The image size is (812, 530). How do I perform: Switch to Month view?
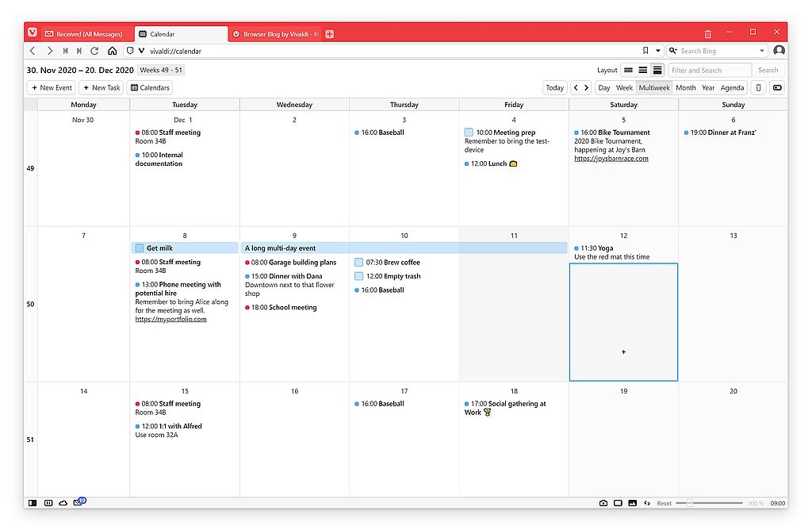[x=686, y=87]
